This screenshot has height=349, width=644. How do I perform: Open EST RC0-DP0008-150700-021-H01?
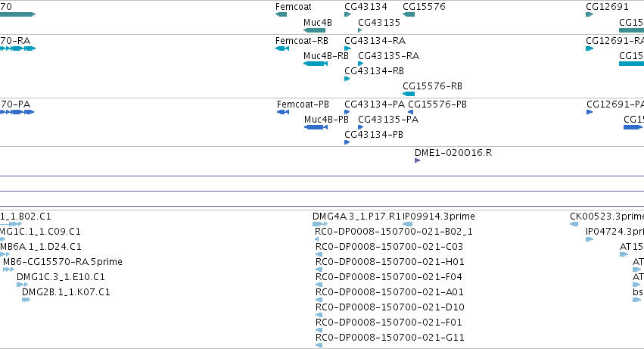(390, 262)
